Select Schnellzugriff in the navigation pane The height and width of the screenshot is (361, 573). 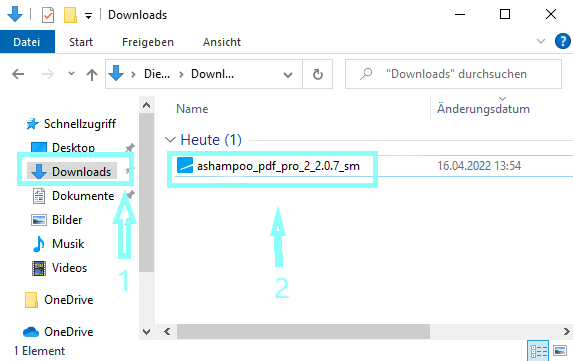click(72, 124)
